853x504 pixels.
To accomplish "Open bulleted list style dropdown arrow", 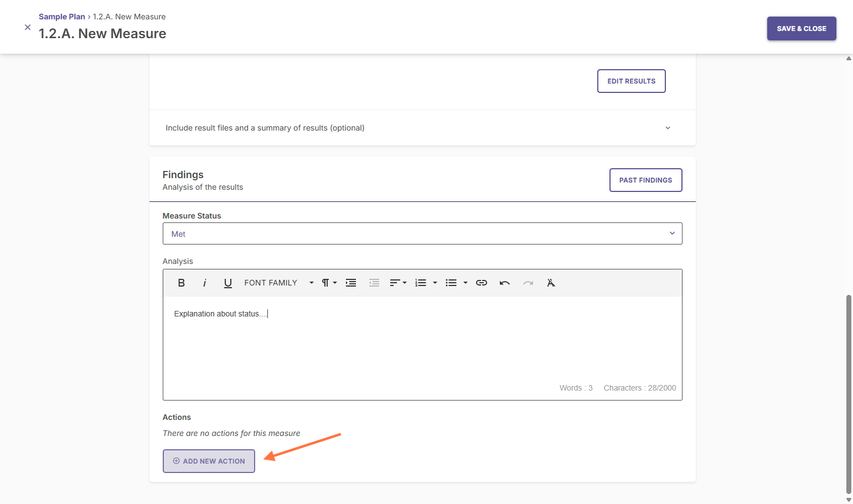I will click(466, 283).
